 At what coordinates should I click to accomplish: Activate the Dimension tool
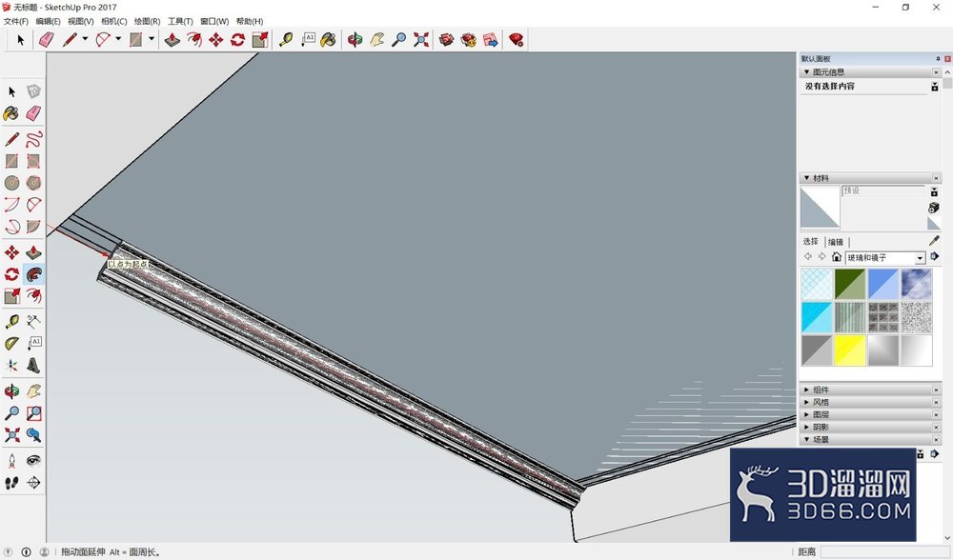tap(33, 322)
